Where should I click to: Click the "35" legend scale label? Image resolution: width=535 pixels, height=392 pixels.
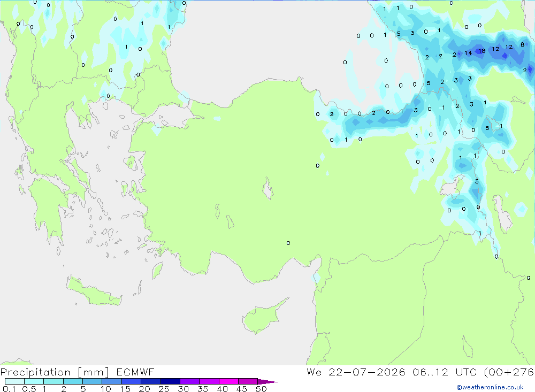coord(203,389)
